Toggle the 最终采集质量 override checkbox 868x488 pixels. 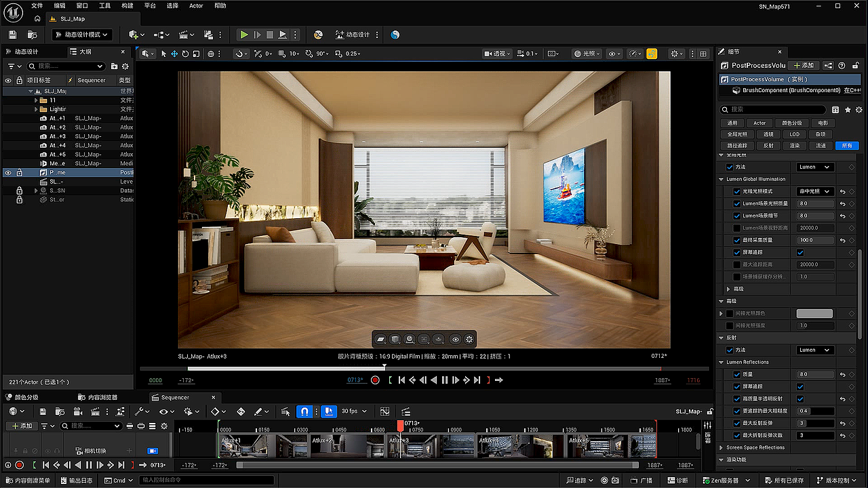tap(737, 240)
